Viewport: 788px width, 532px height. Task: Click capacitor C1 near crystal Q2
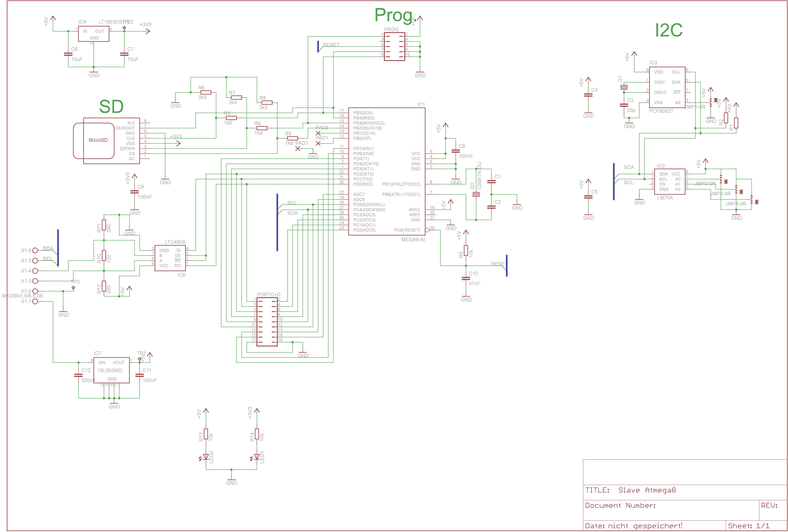pyautogui.click(x=491, y=182)
